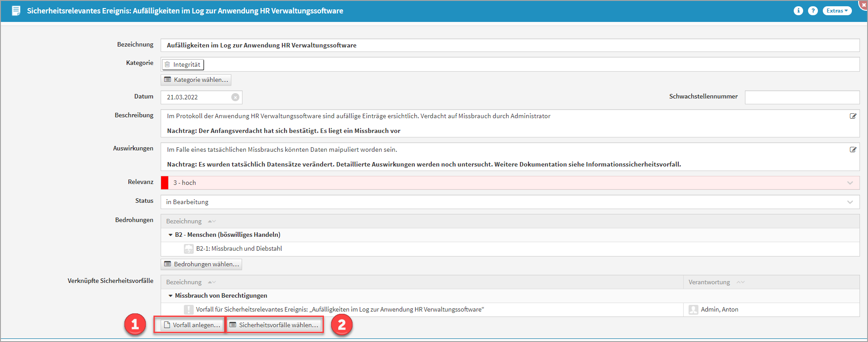Open the help question mark icon
This screenshot has width=868, height=342.
coord(813,11)
